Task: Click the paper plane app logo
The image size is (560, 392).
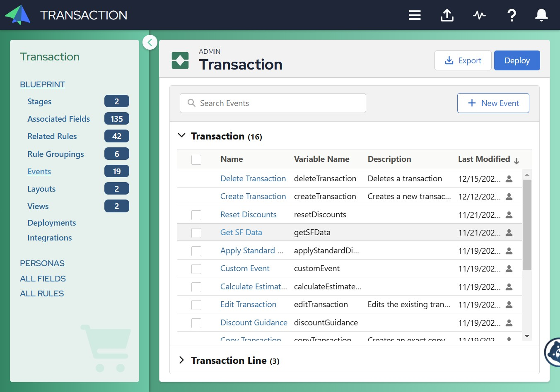Action: [18, 15]
